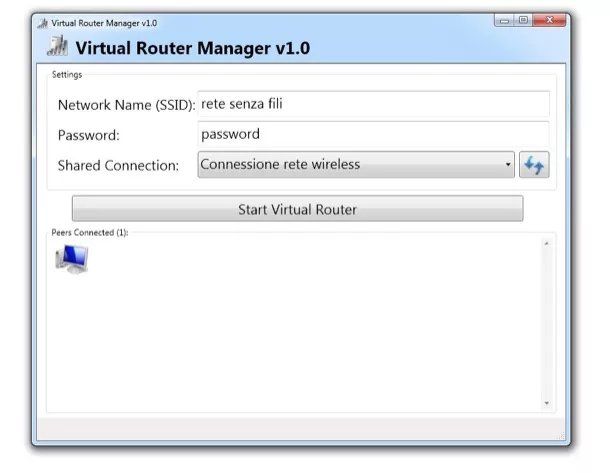Click the 'Network Name (SSID):' label
The image size is (610, 473).
[126, 105]
